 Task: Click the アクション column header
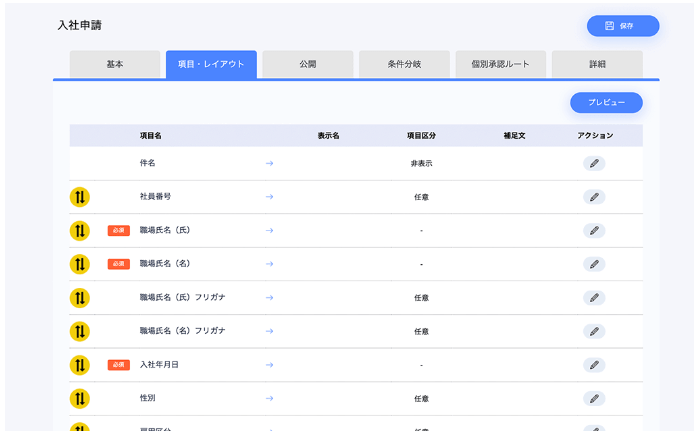coord(595,136)
